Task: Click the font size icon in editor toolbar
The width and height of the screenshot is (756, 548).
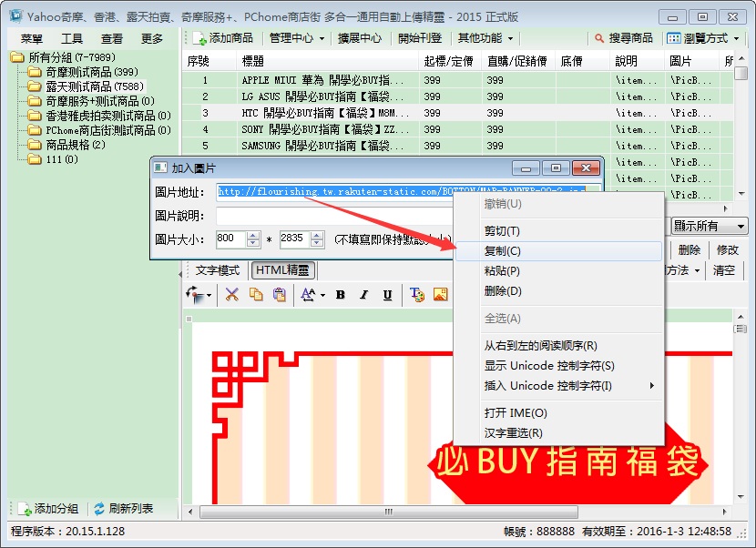Action: [308, 295]
